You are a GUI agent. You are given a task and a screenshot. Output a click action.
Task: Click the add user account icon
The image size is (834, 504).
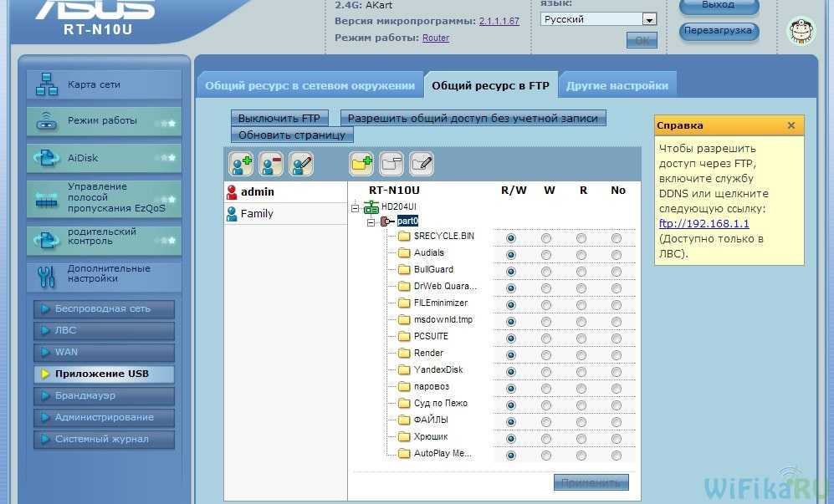pyautogui.click(x=241, y=164)
